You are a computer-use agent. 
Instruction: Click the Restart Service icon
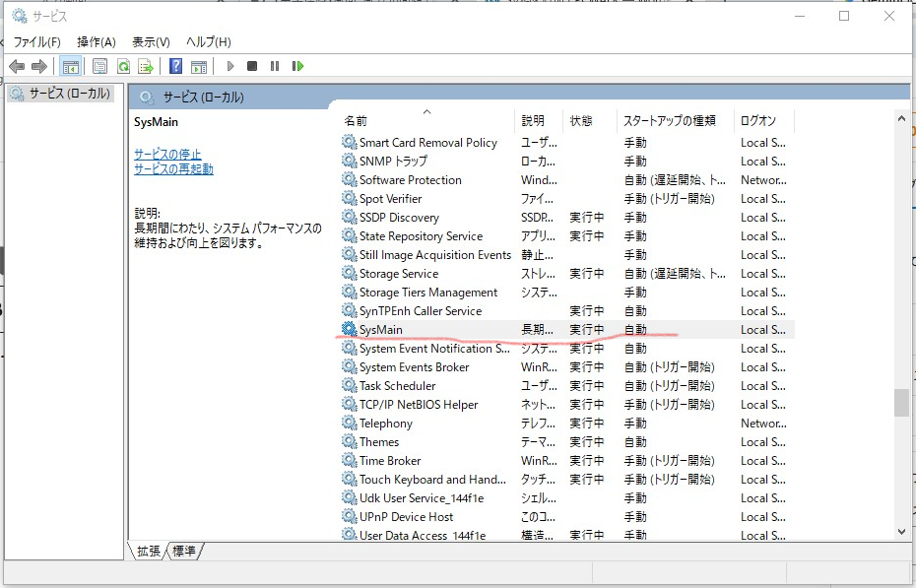pyautogui.click(x=297, y=66)
